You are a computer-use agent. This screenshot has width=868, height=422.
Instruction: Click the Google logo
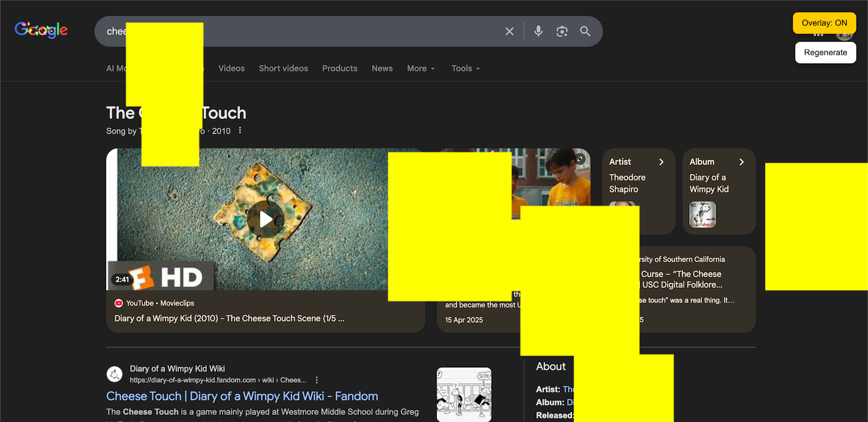pyautogui.click(x=41, y=30)
